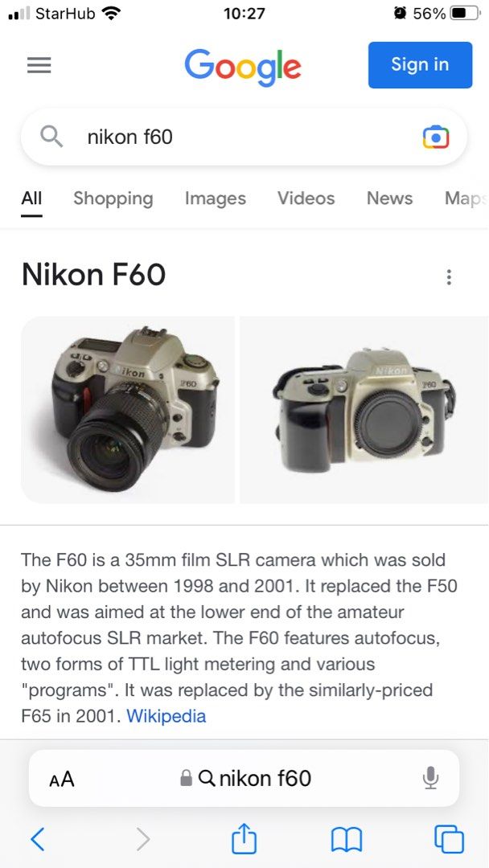Tap the search magnifier icon
489x868 pixels.
[51, 136]
